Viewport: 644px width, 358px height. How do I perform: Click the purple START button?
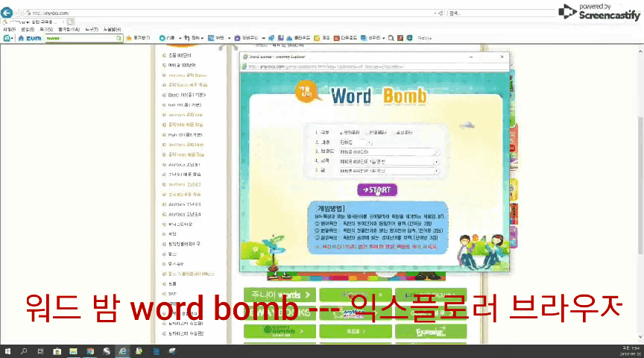coord(377,190)
